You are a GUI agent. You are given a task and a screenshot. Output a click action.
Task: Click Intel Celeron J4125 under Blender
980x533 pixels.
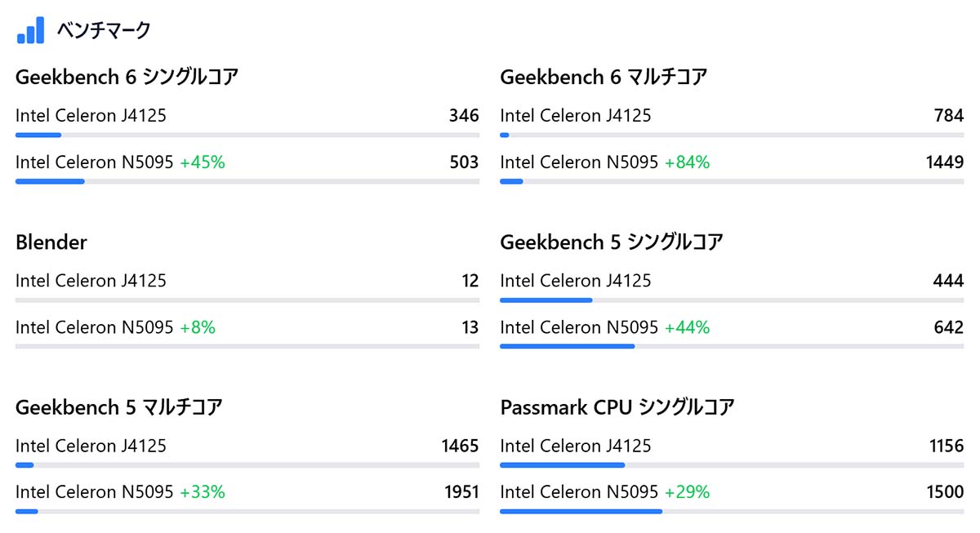[x=91, y=281]
